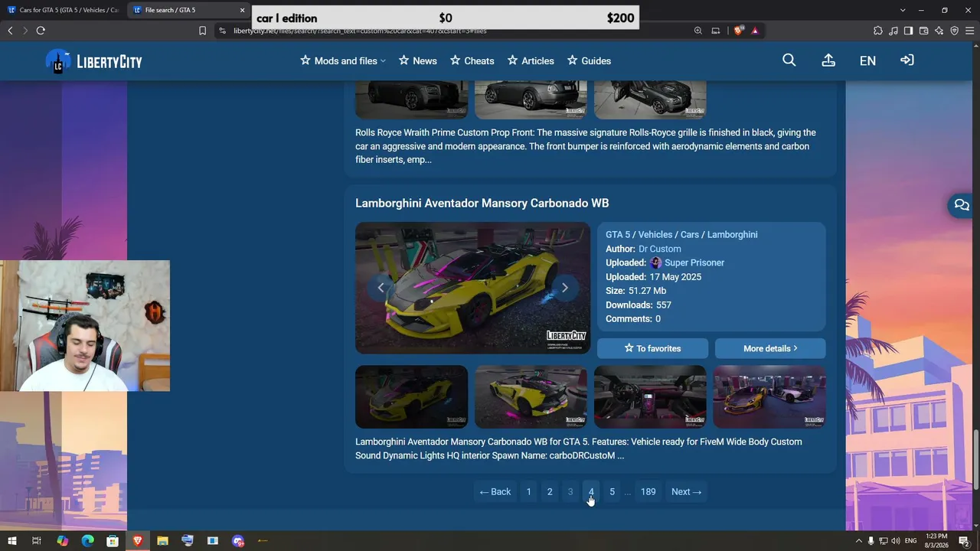The image size is (980, 551).
Task: Open first Lamborghini thumbnail, dark garage view
Action: point(412,396)
